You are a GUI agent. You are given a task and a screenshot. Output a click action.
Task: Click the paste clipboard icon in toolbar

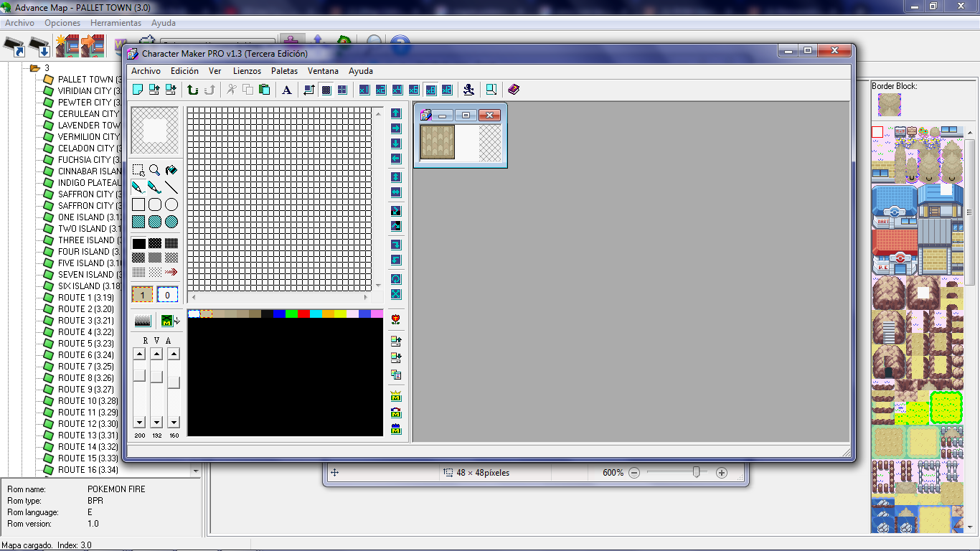(x=264, y=90)
